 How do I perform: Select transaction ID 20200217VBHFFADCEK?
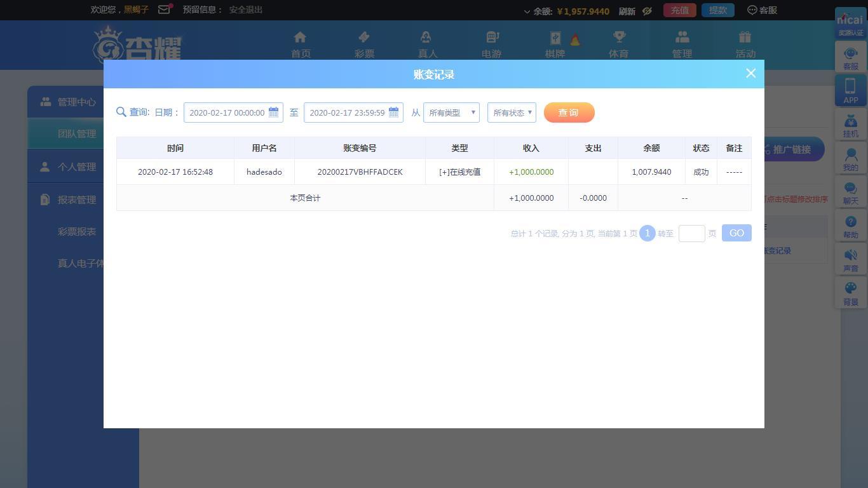(x=360, y=172)
